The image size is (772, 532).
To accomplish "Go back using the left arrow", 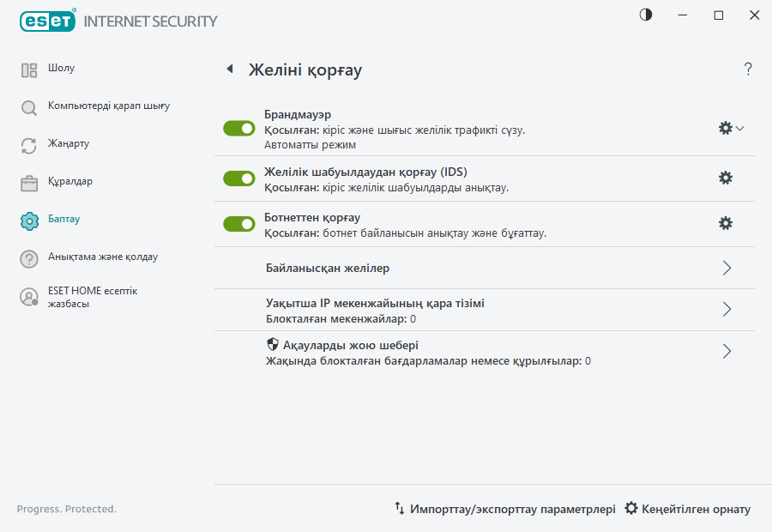I will (x=229, y=68).
